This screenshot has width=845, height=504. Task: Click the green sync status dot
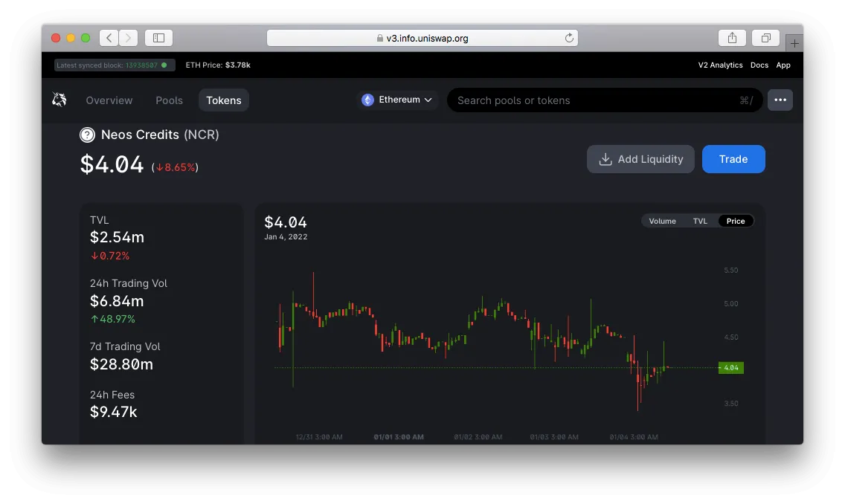[x=164, y=65]
